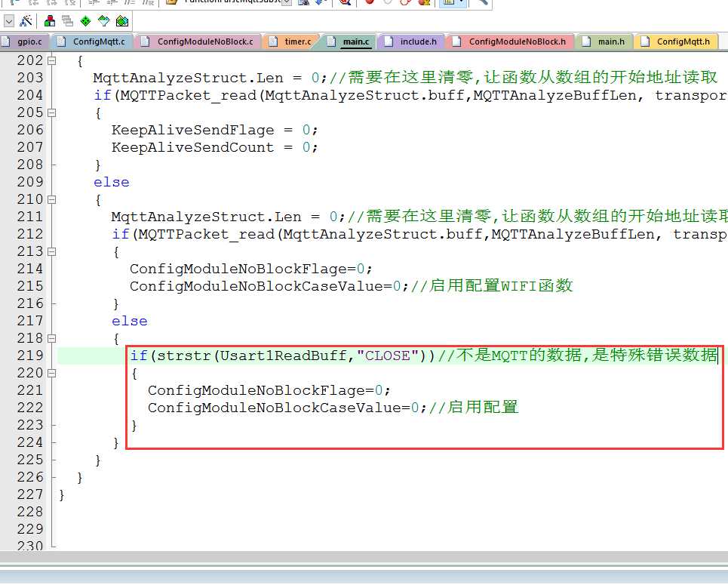Click the 'else' keyword on line 217
The image size is (728, 585).
coord(130,321)
